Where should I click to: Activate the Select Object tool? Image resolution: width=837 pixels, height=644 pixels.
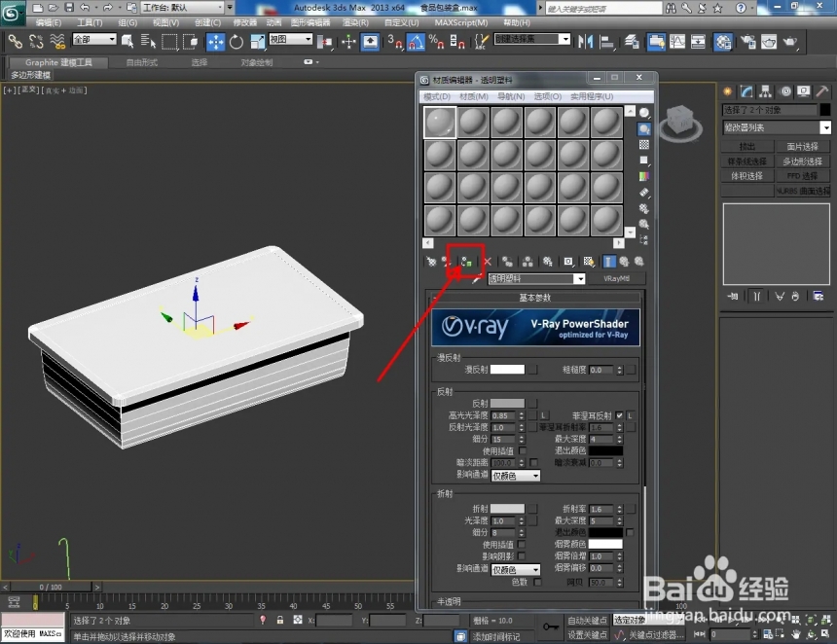[x=127, y=41]
